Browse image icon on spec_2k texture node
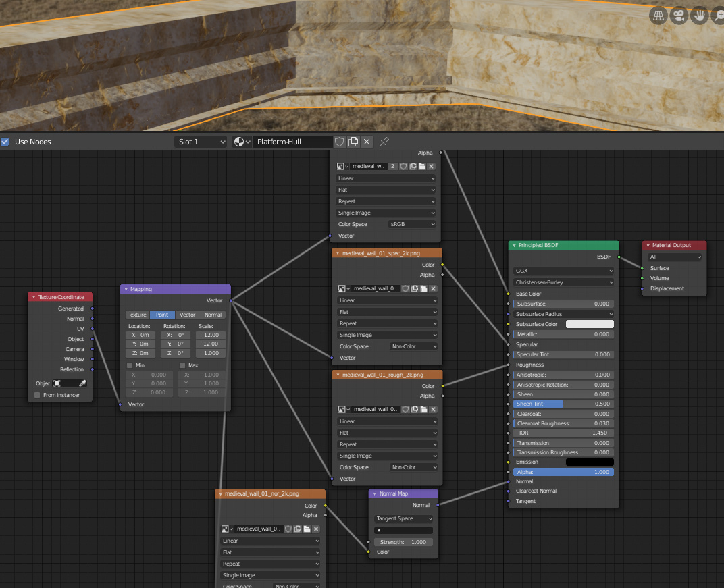This screenshot has height=588, width=724. pyautogui.click(x=344, y=288)
